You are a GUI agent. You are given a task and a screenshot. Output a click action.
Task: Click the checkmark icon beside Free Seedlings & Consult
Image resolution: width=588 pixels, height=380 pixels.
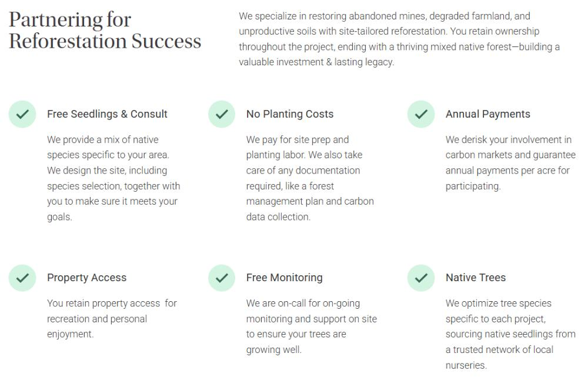22,114
